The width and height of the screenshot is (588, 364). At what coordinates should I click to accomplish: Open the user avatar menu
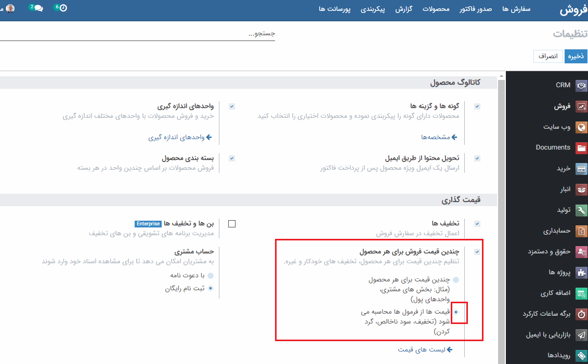coord(10,8)
